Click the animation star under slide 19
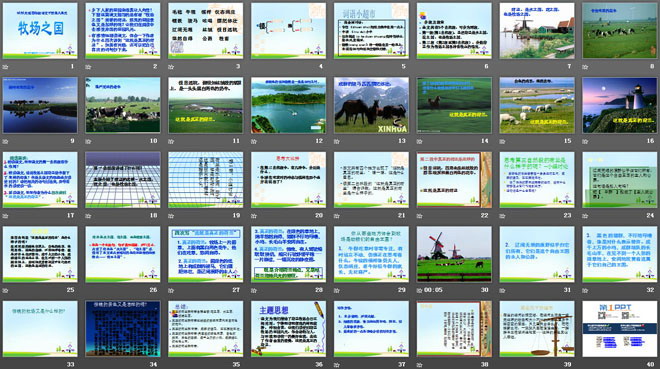This screenshot has height=369, width=660. coord(171,216)
